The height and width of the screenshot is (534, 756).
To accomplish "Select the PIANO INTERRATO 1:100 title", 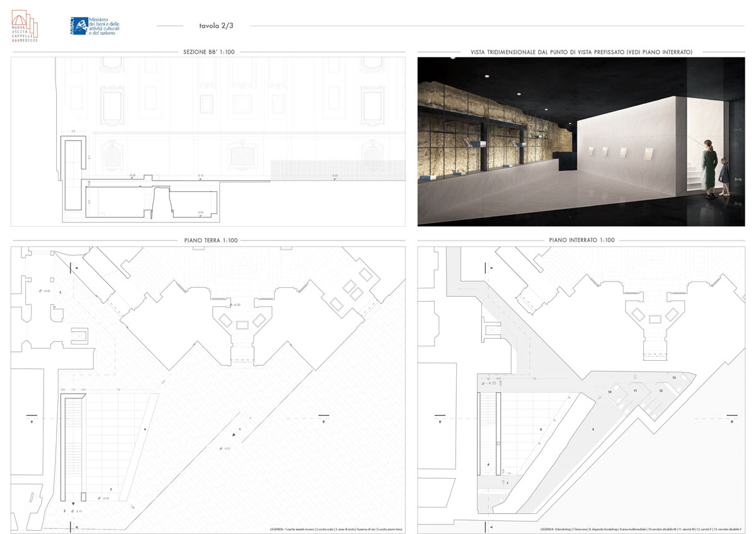I will (x=581, y=240).
